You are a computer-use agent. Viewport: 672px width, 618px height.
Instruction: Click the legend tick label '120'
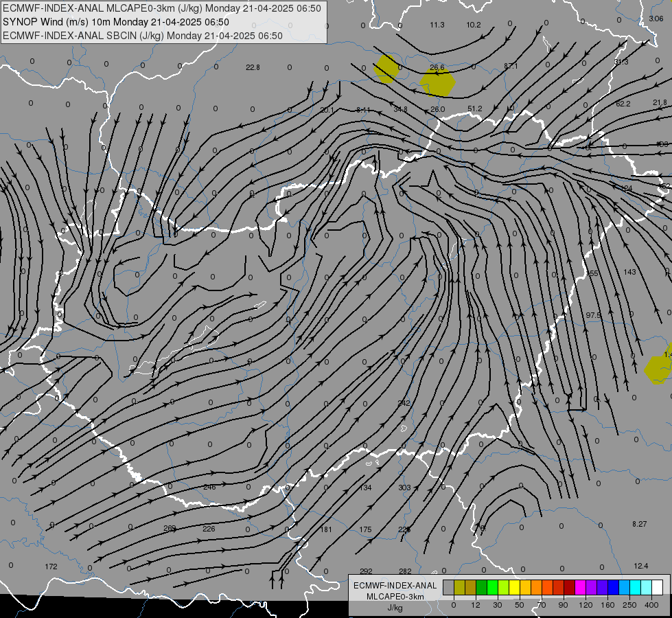point(586,605)
